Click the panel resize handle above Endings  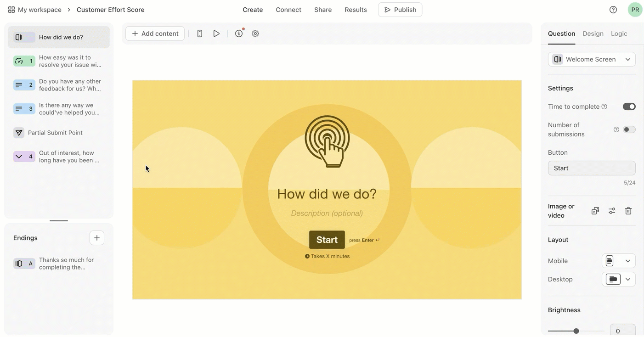pos(59,221)
